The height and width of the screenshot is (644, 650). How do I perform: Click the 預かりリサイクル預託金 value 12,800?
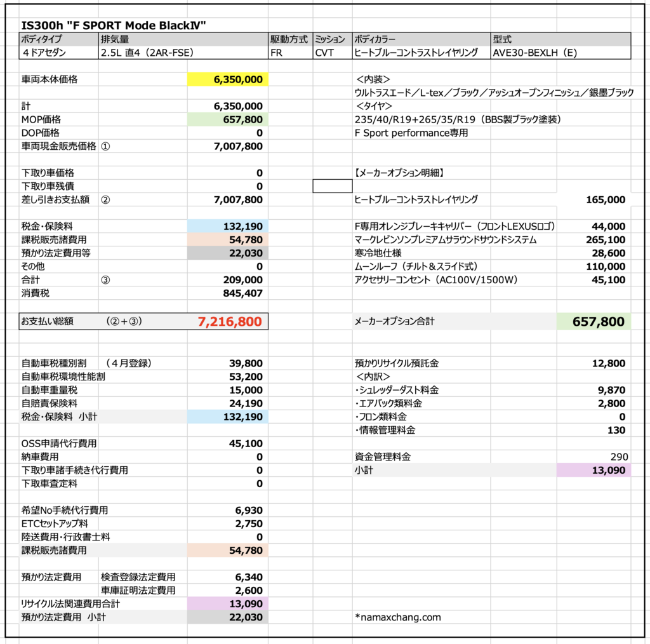tap(609, 363)
